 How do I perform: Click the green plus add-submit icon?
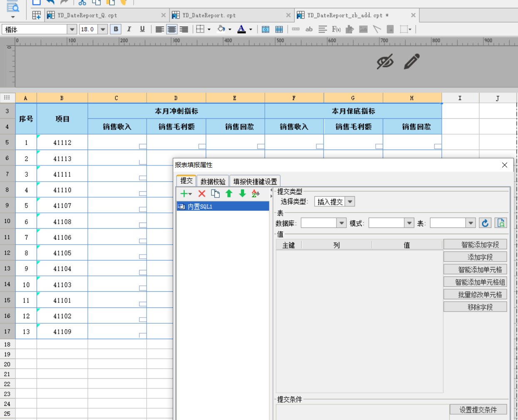click(x=184, y=194)
